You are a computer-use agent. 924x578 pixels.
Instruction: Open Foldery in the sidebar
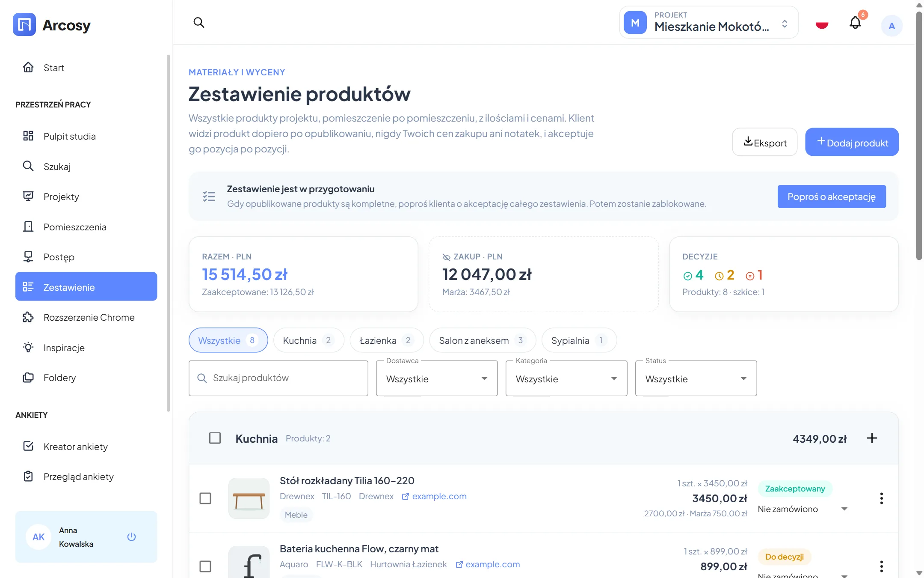86,378
